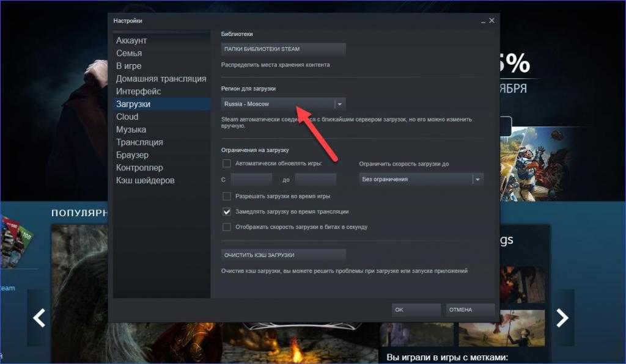Click the ОТМЕНА button

470,310
